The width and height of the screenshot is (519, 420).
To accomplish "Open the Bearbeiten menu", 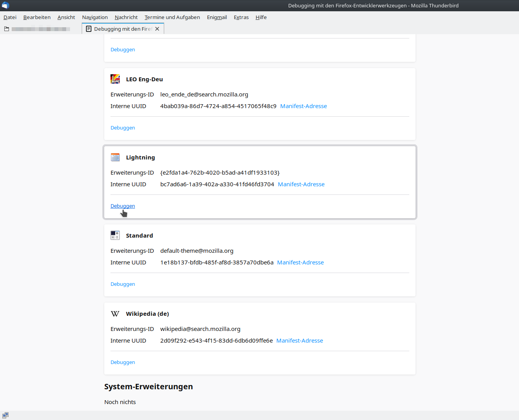I will coord(37,17).
